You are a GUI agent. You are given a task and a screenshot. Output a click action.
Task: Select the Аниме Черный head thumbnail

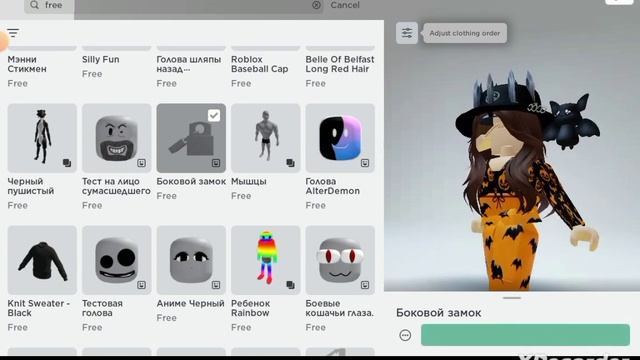tap(191, 260)
